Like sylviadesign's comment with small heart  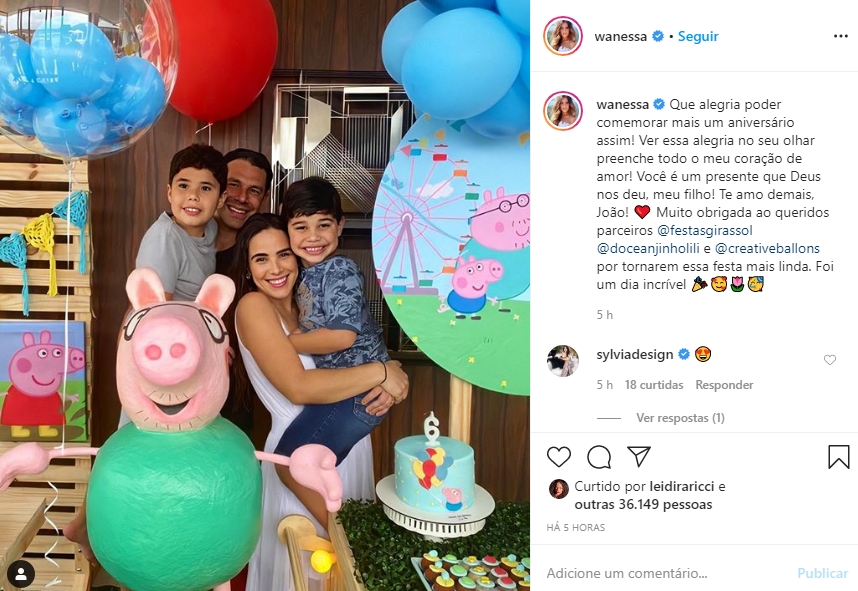(830, 360)
